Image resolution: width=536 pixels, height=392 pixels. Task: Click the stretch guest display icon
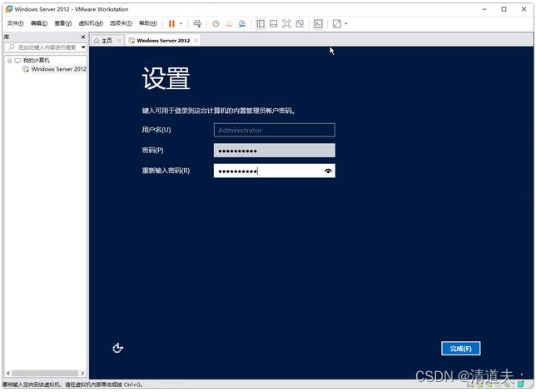coord(337,23)
